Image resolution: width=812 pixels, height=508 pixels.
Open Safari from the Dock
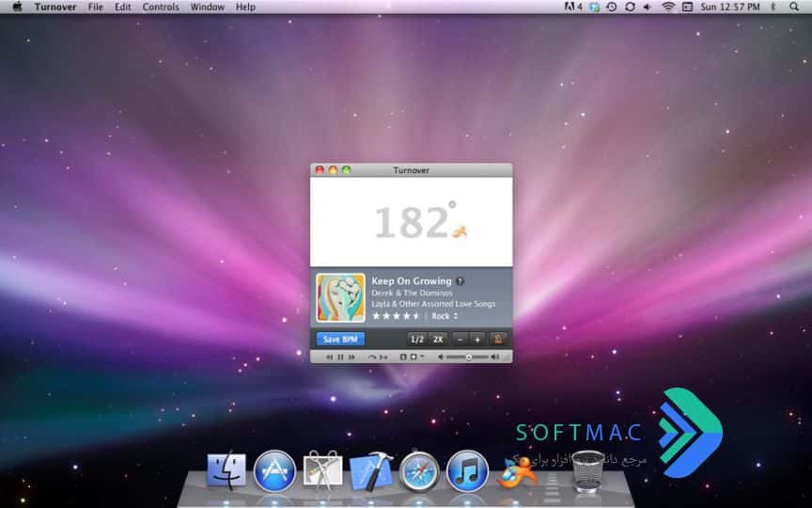[x=419, y=471]
